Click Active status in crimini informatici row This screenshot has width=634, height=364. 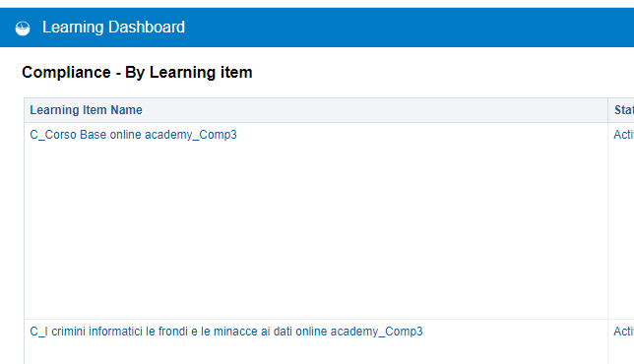click(x=623, y=332)
